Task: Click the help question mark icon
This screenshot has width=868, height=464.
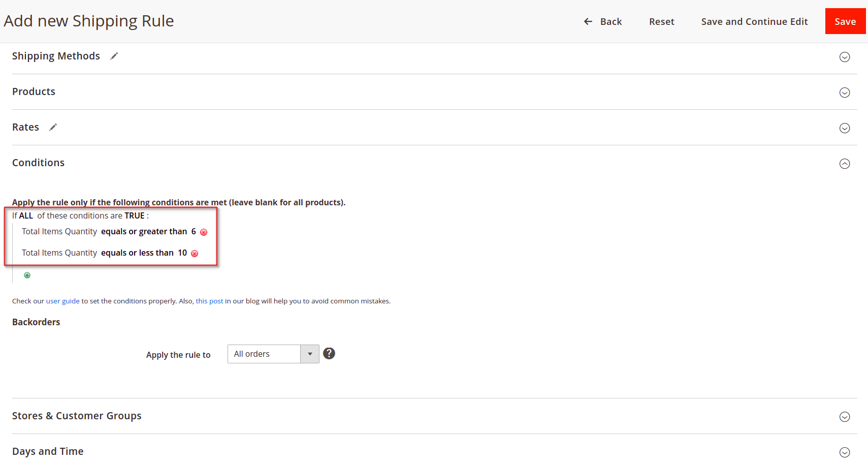Action: (x=329, y=353)
